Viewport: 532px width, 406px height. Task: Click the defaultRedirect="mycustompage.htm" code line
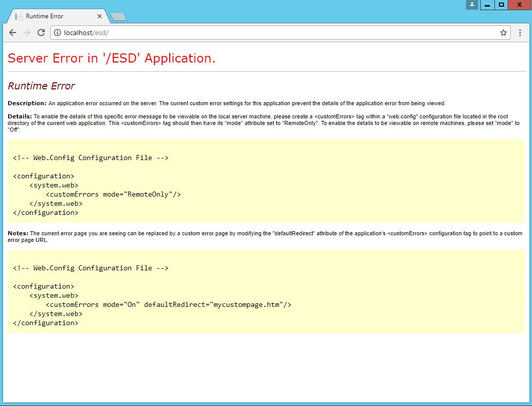click(x=168, y=304)
